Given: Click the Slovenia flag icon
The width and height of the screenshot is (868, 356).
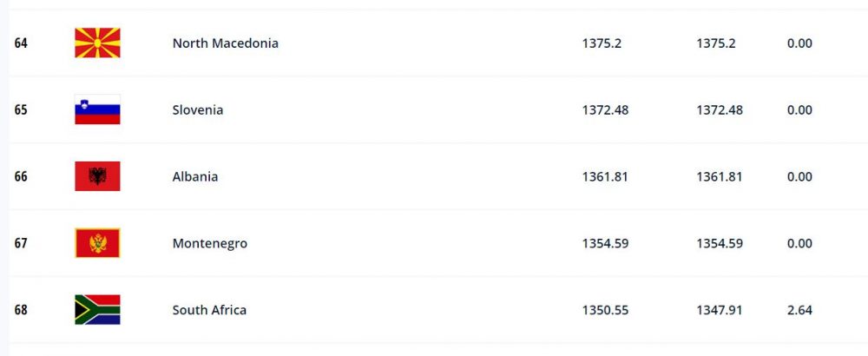Looking at the screenshot, I should (x=97, y=109).
